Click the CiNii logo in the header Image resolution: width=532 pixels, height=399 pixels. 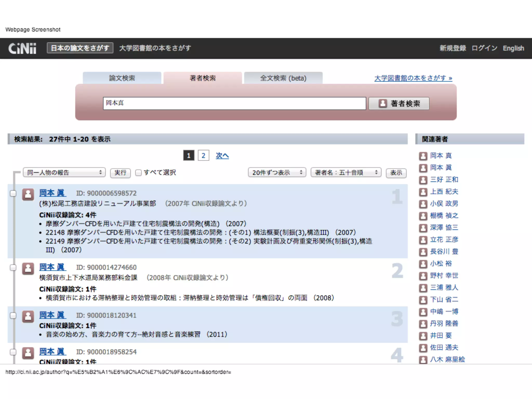(22, 48)
